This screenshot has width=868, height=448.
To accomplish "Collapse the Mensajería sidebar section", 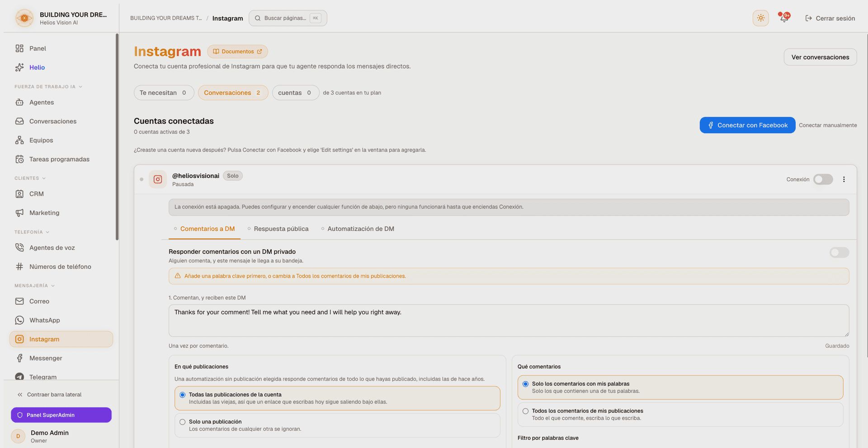I will tap(35, 286).
